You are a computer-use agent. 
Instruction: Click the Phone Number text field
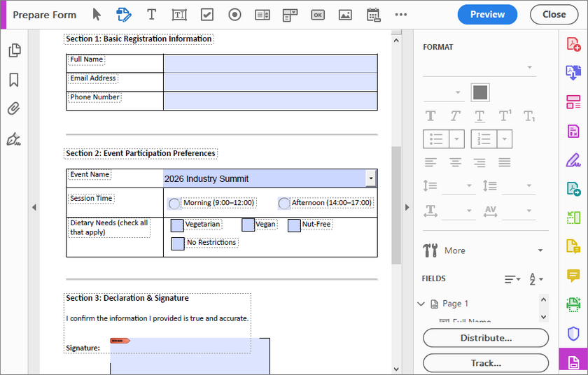270,101
